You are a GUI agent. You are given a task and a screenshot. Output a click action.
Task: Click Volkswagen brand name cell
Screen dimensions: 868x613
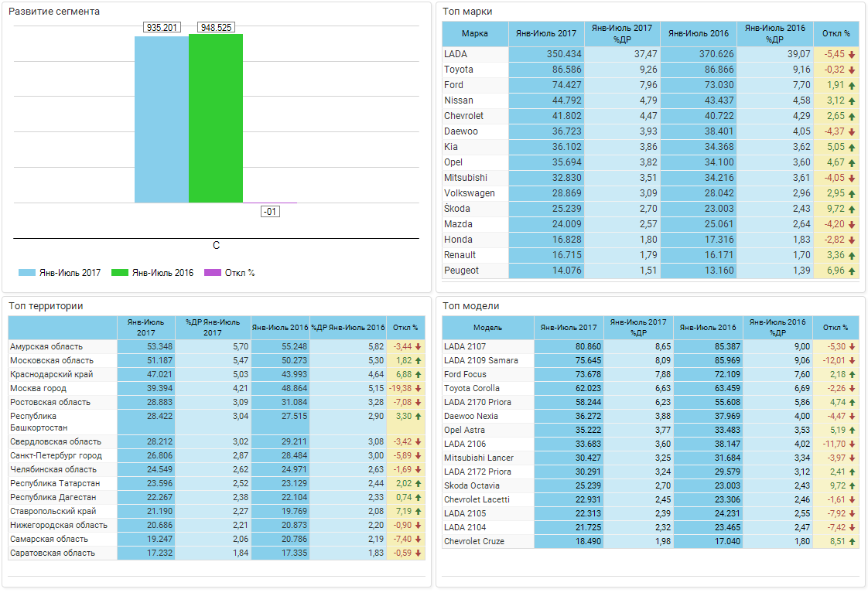470,194
